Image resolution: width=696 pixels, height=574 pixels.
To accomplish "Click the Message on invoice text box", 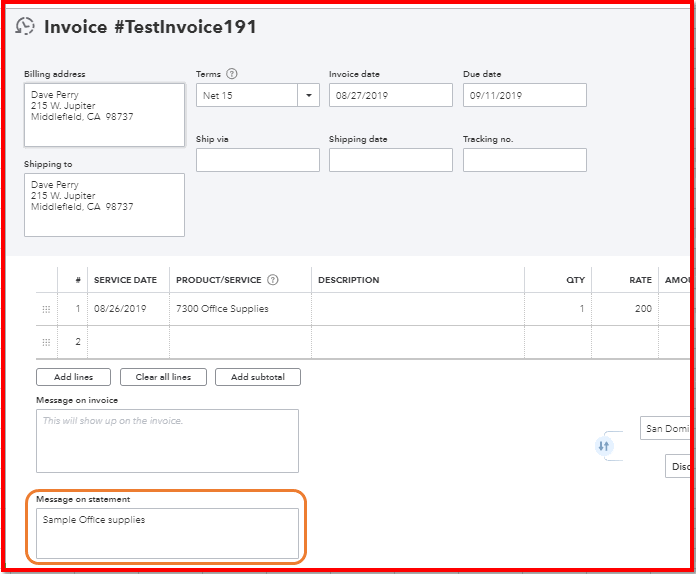I will tap(167, 441).
